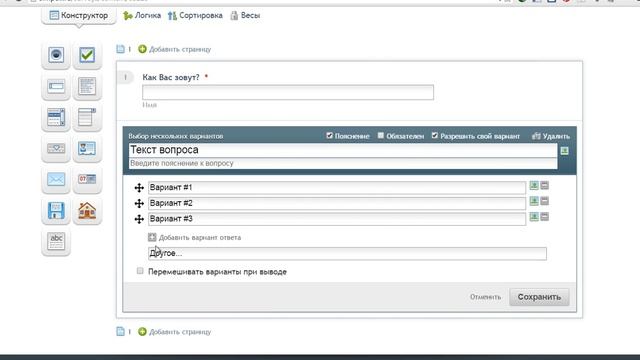Switch to the Логика tab

(x=142, y=16)
